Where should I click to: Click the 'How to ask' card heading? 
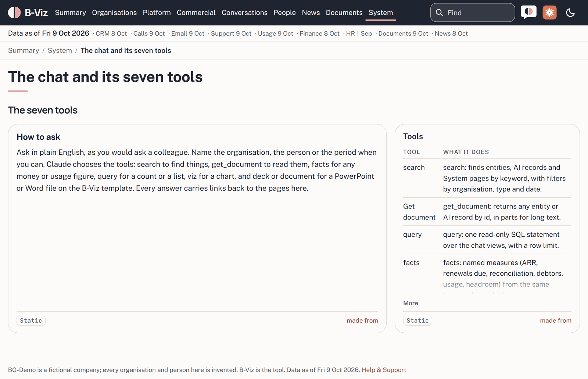click(x=38, y=137)
